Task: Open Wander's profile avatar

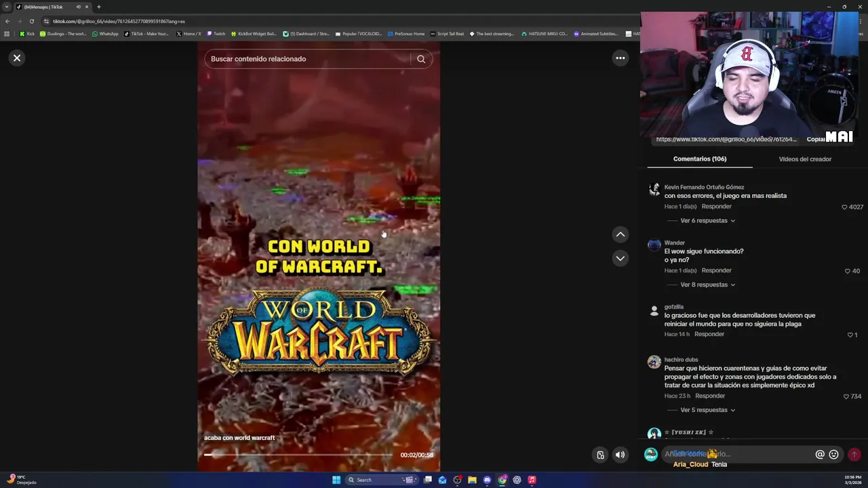Action: pos(654,245)
